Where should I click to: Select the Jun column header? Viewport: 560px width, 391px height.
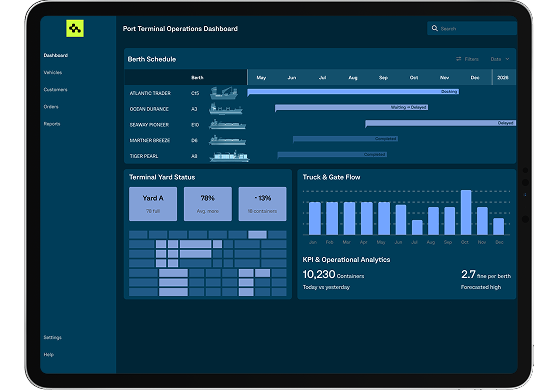tap(292, 77)
